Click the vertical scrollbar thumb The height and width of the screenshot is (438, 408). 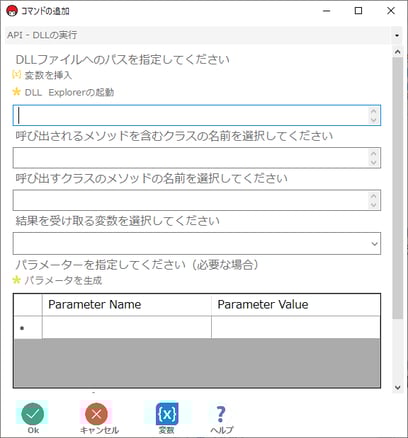pos(397,188)
